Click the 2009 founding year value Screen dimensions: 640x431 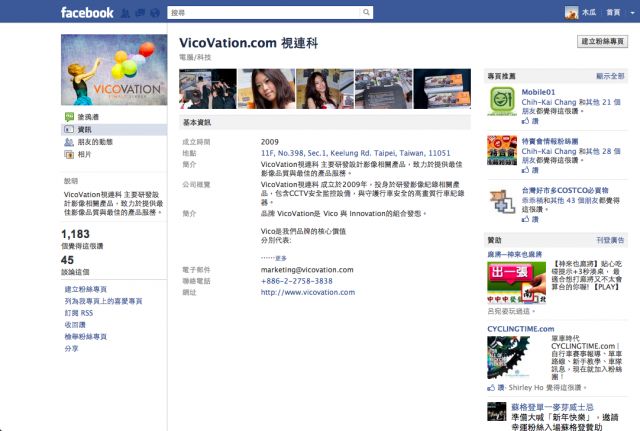click(270, 142)
